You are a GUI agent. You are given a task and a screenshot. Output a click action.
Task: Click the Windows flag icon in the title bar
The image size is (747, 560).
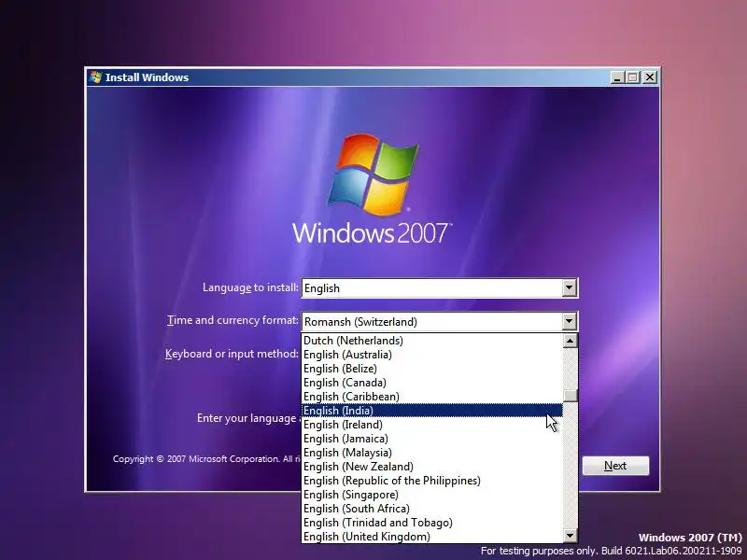[x=95, y=77]
